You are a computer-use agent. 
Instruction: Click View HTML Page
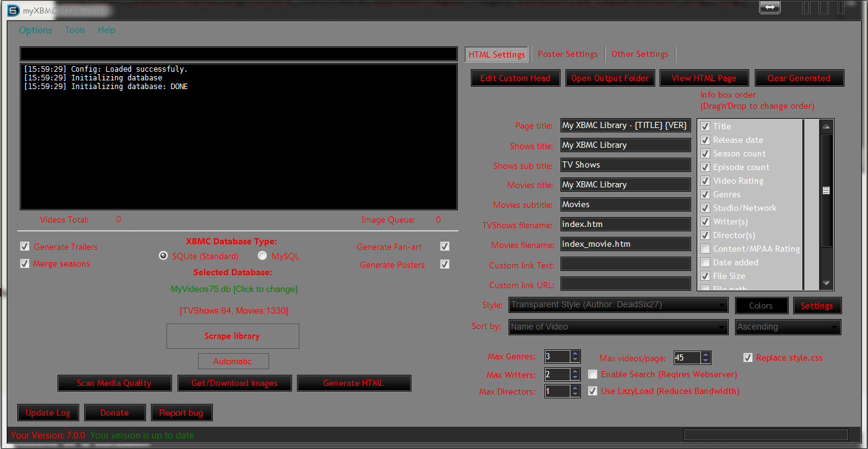point(704,78)
